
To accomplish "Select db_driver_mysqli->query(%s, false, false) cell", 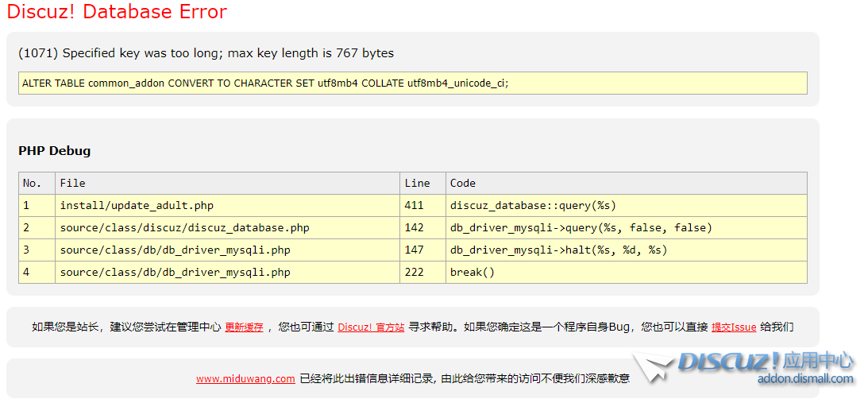I will (626, 228).
